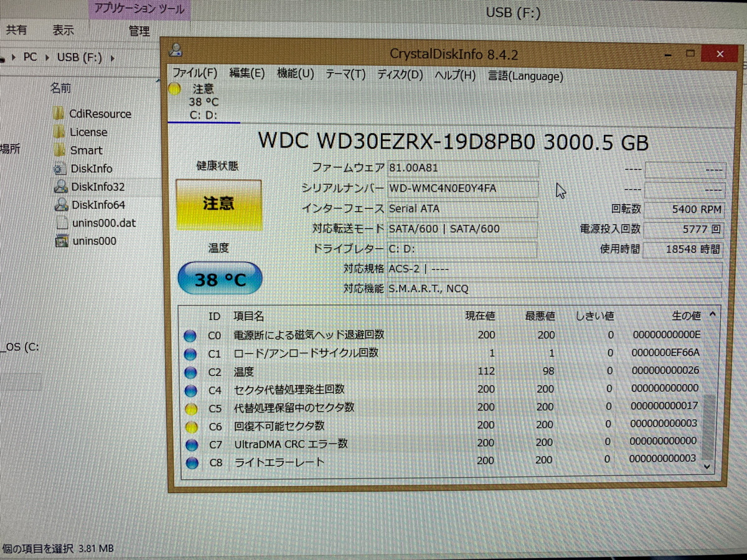The image size is (747, 560).
Task: Open the 機能(U) menu
Action: pyautogui.click(x=295, y=74)
